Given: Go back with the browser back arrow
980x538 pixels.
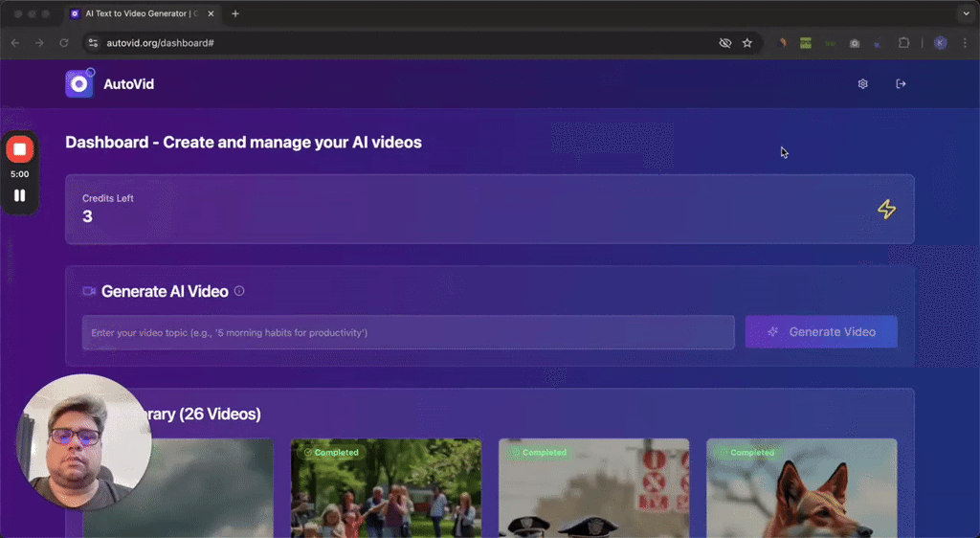Looking at the screenshot, I should (15, 43).
